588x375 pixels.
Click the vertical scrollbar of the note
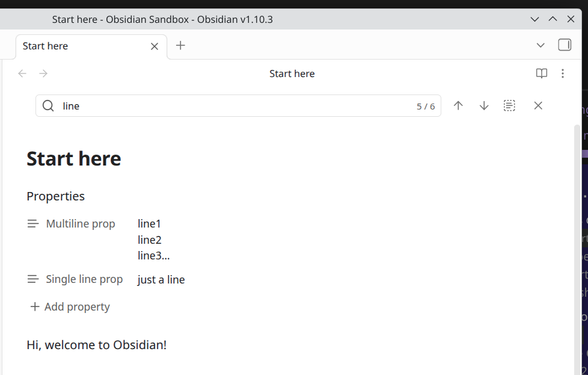click(577, 241)
